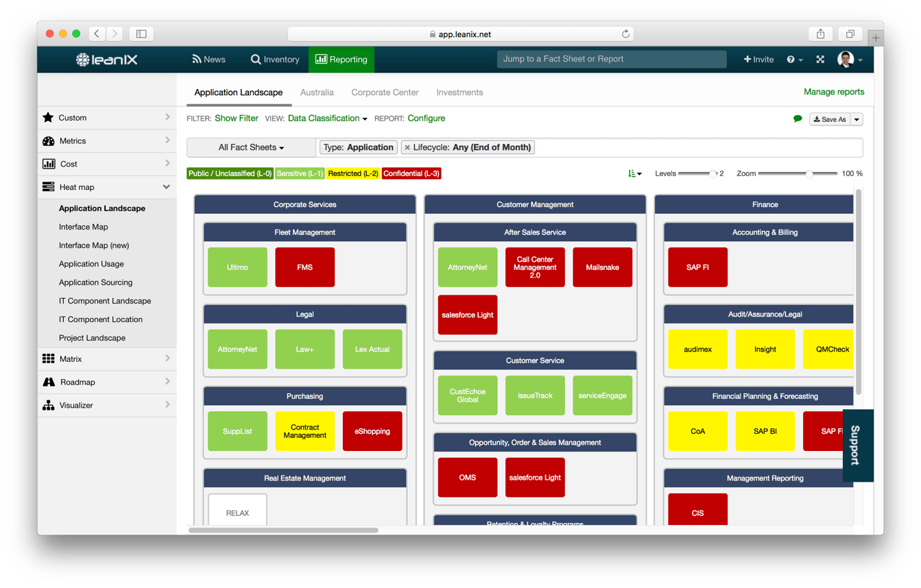The image size is (921, 588).
Task: Click the Cost bar chart icon
Action: [x=48, y=164]
